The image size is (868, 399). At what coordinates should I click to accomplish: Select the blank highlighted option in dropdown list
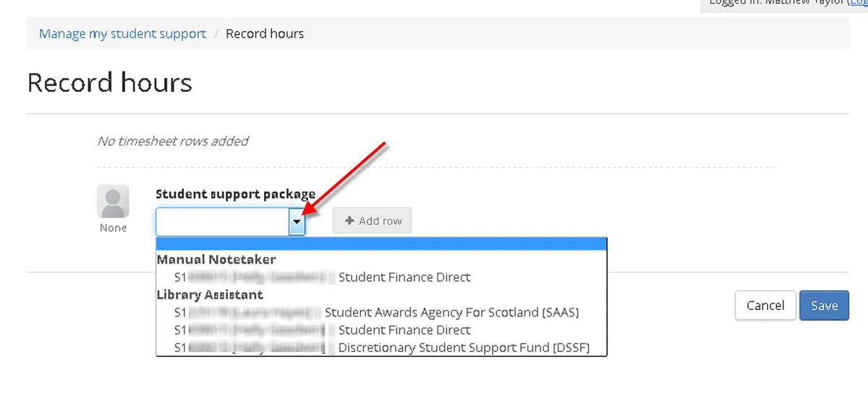[382, 244]
